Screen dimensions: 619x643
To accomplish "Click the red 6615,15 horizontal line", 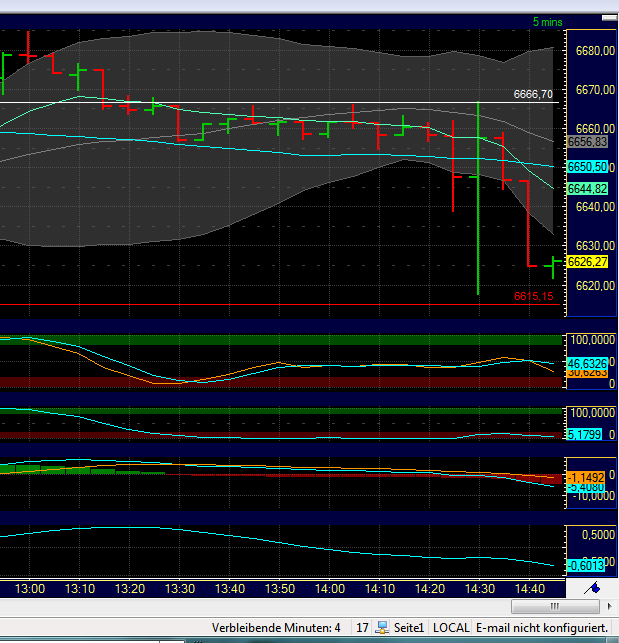I will tap(279, 305).
